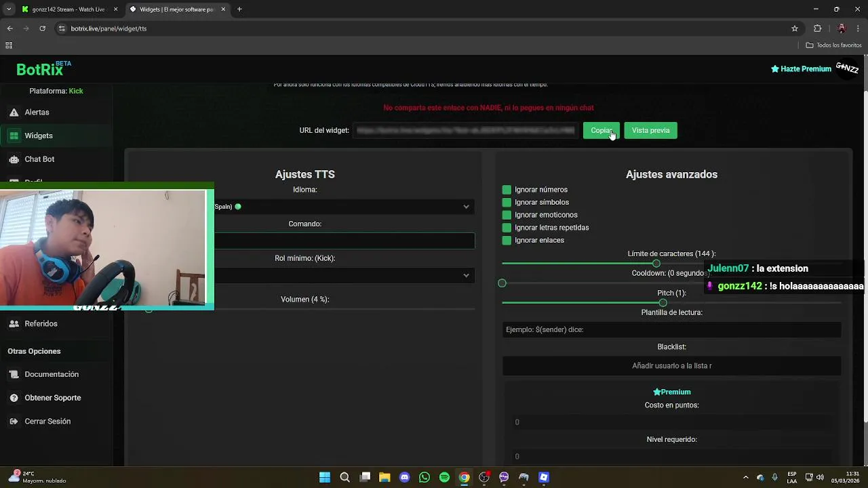Click the Costo en puntos field
The width and height of the screenshot is (868, 488).
(x=671, y=422)
